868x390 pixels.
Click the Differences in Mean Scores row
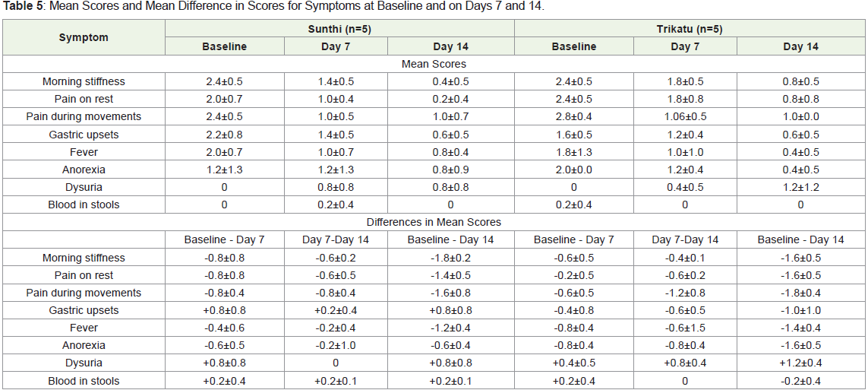(x=434, y=222)
